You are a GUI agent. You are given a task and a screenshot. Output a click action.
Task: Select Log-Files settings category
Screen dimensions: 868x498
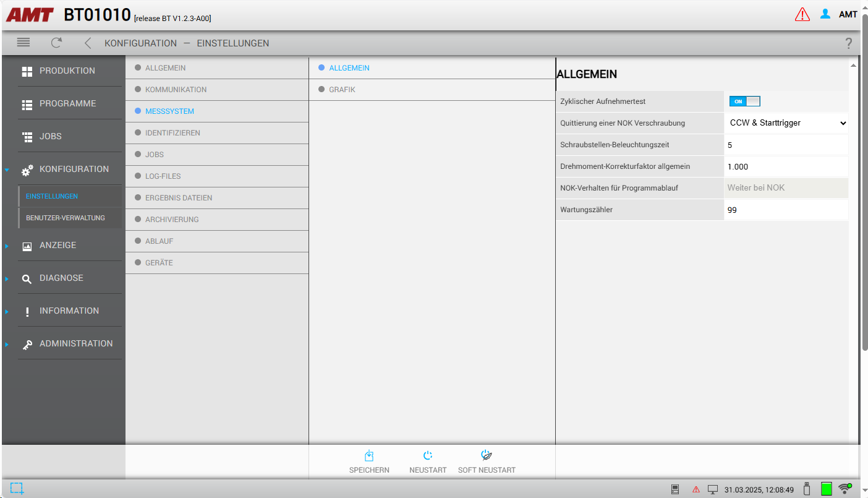pos(217,176)
